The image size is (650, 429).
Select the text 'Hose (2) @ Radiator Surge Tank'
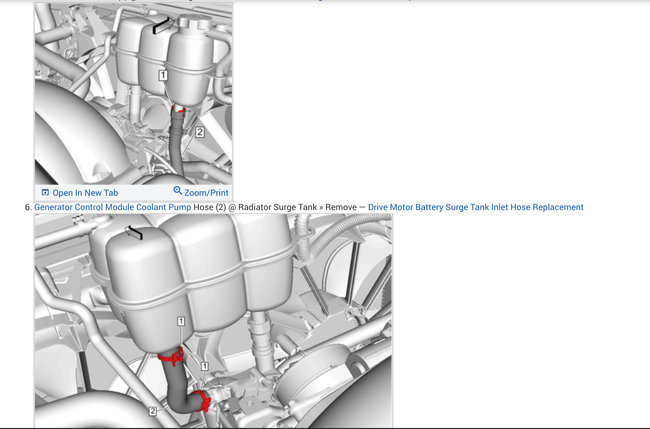255,207
